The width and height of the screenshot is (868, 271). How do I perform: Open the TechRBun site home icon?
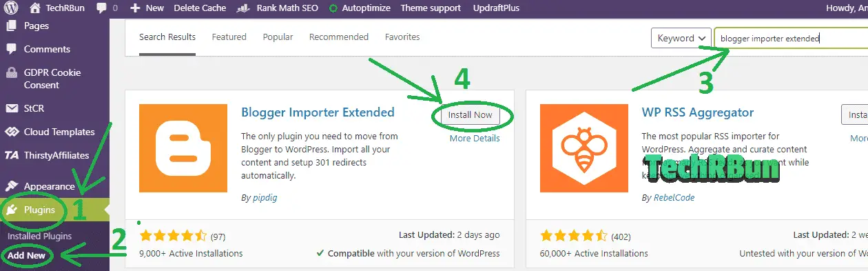click(34, 8)
